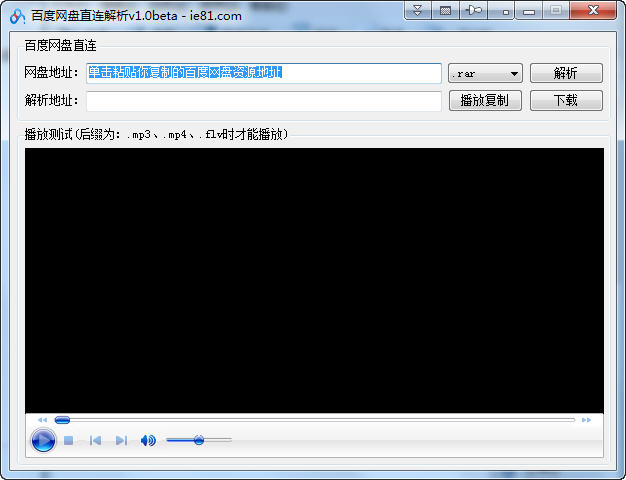Click the 解析 button
The image size is (626, 480).
(566, 73)
